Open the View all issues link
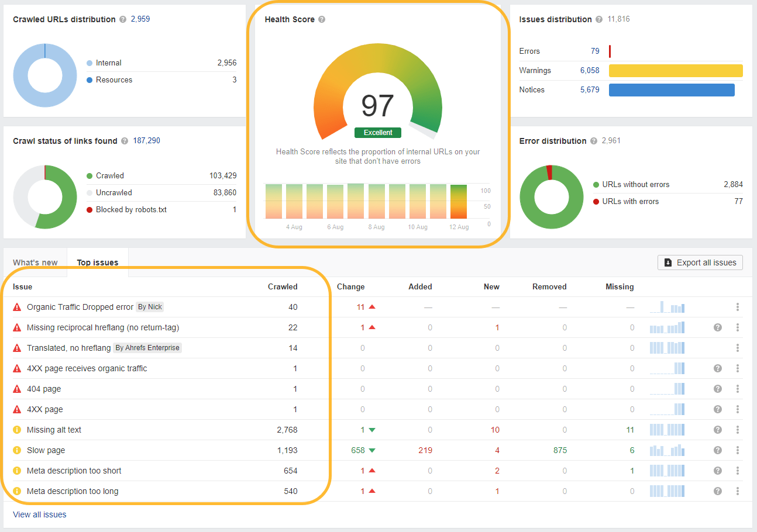The image size is (757, 532). pos(40,514)
